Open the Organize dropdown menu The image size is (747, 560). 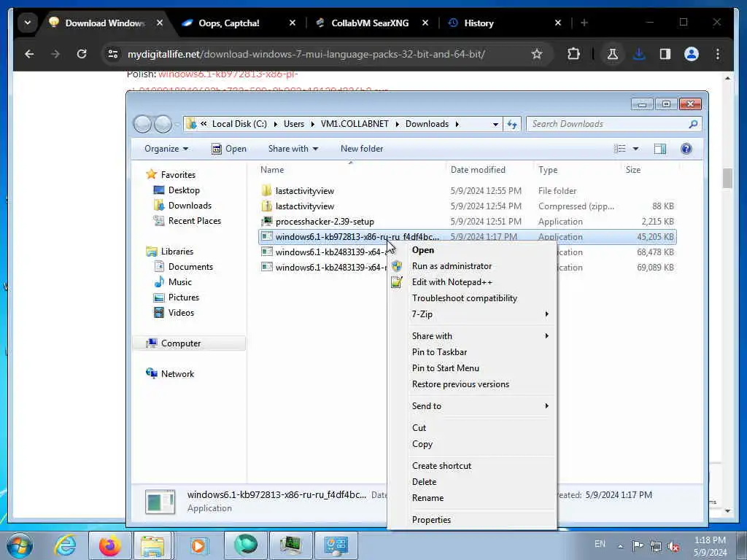coord(166,149)
